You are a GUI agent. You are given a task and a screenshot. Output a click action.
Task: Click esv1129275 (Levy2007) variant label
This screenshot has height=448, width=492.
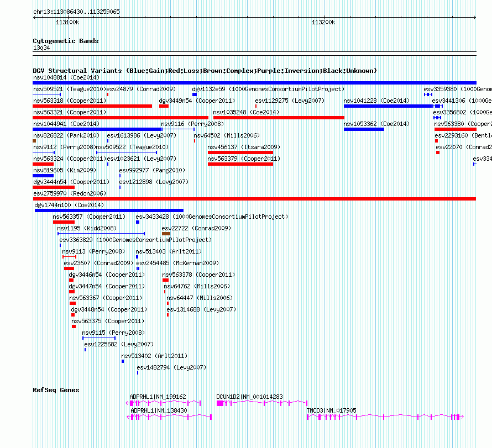click(x=290, y=101)
